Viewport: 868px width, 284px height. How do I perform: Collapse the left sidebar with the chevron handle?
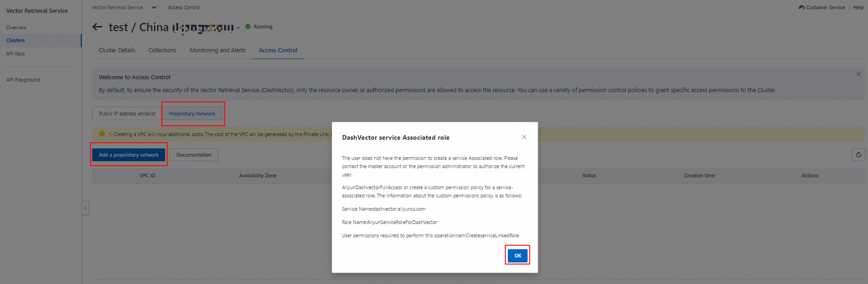coord(85,208)
